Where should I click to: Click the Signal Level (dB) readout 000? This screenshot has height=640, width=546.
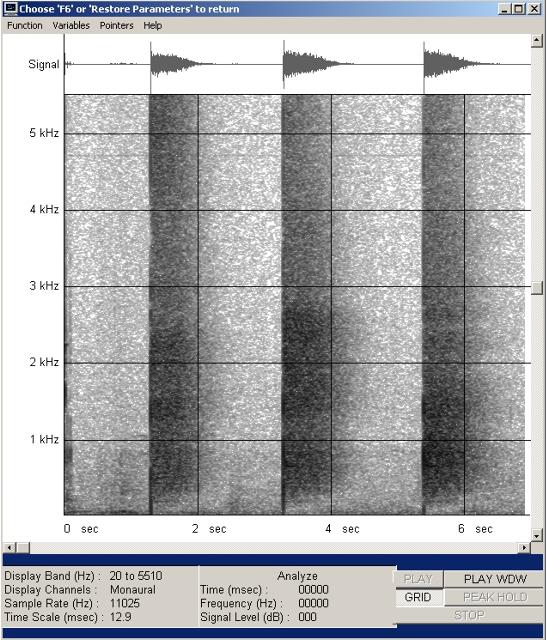coord(307,617)
